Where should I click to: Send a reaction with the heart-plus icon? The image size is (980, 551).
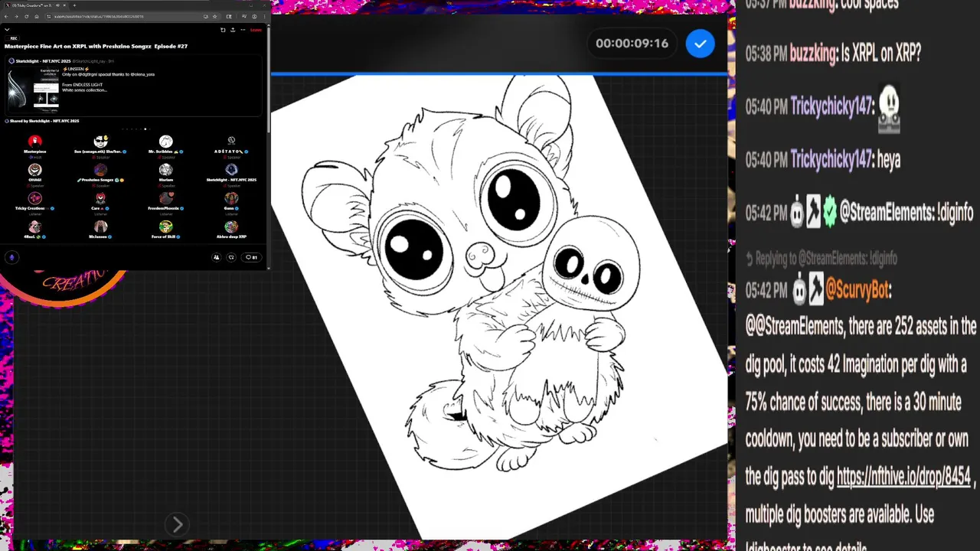(x=231, y=258)
